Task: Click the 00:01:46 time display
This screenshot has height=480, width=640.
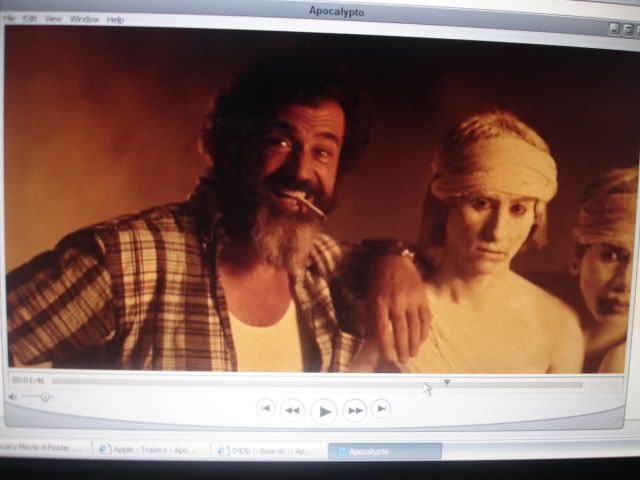Action: [x=28, y=380]
